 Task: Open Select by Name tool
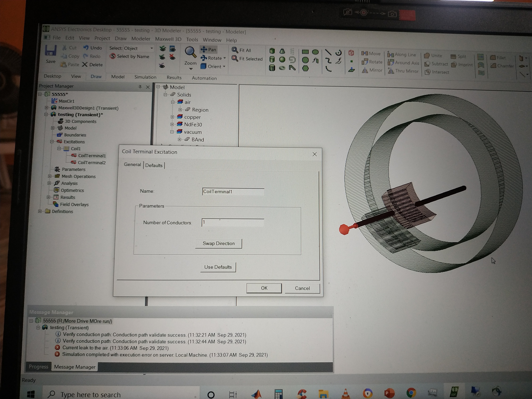click(129, 56)
